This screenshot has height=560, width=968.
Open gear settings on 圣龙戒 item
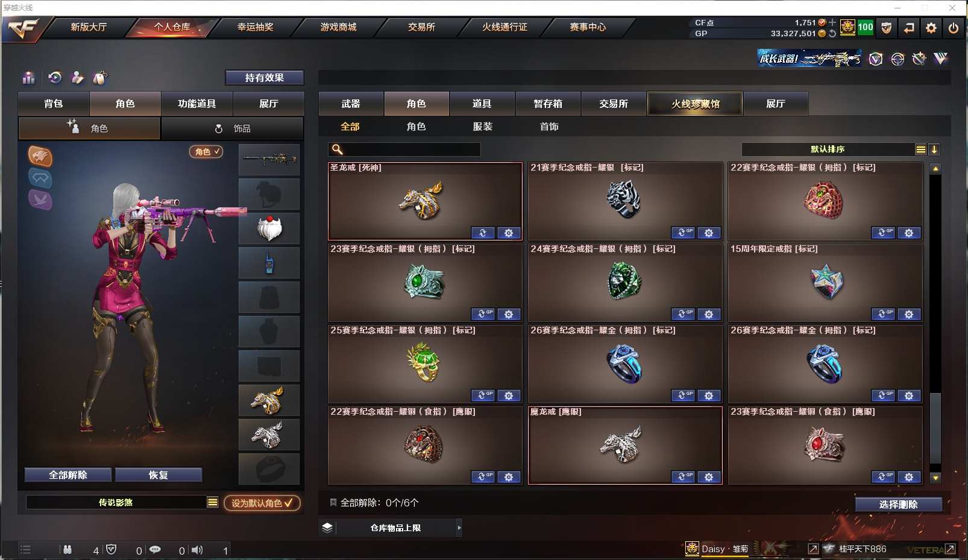[x=509, y=233]
